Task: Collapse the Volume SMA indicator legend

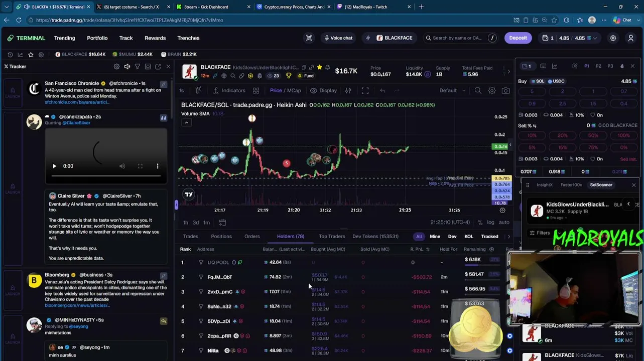Action: pyautogui.click(x=186, y=123)
